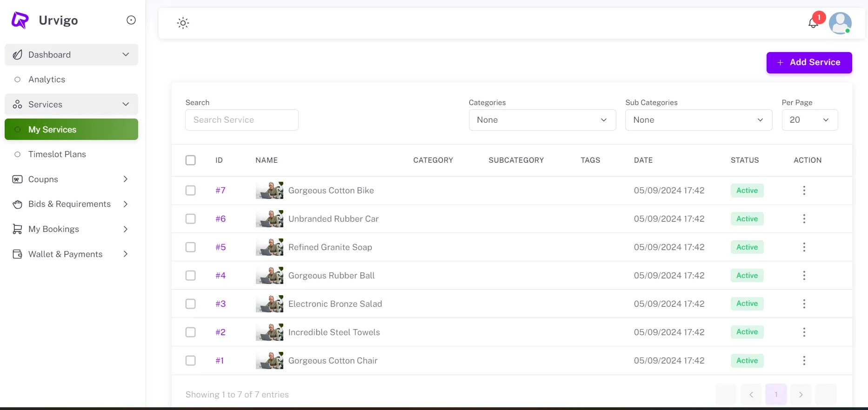The image size is (868, 410).
Task: Open three-dot menu for Refined Granite Soap
Action: pyautogui.click(x=804, y=247)
